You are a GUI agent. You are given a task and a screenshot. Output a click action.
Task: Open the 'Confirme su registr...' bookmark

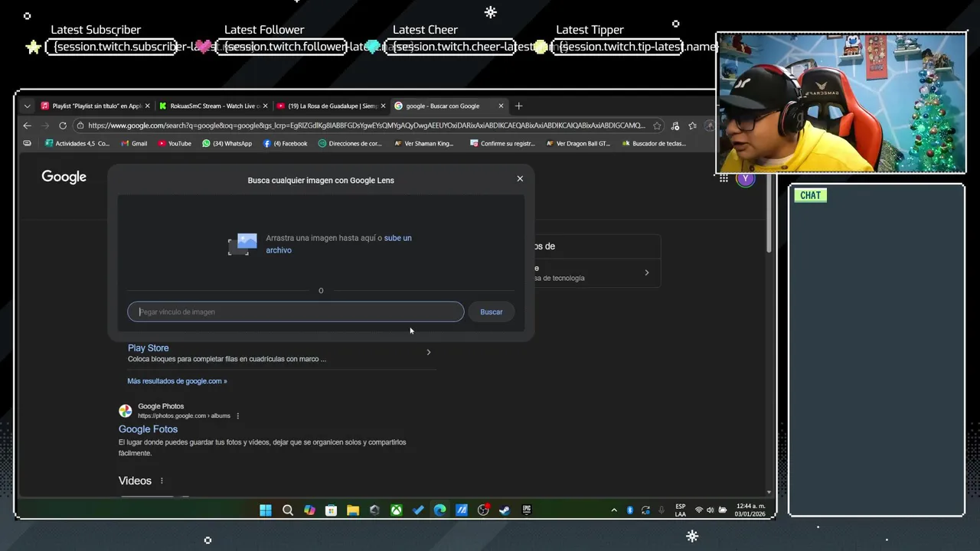coord(503,143)
